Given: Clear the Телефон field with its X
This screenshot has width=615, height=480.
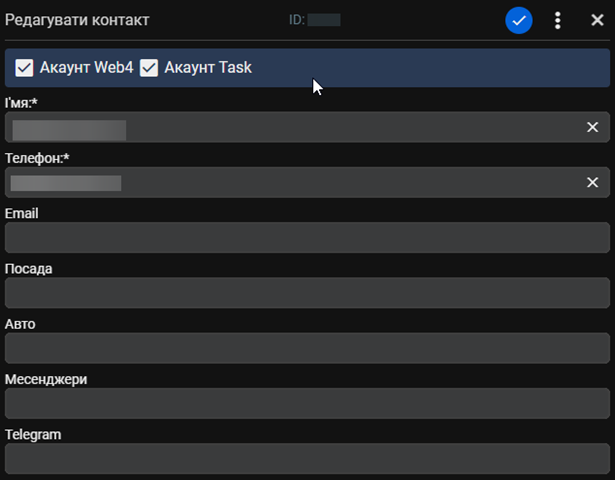Looking at the screenshot, I should click(x=592, y=182).
